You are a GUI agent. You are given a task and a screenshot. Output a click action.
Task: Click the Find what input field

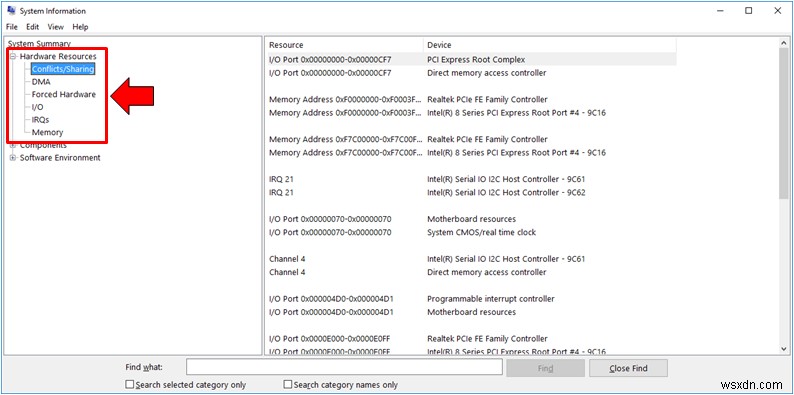[344, 368]
